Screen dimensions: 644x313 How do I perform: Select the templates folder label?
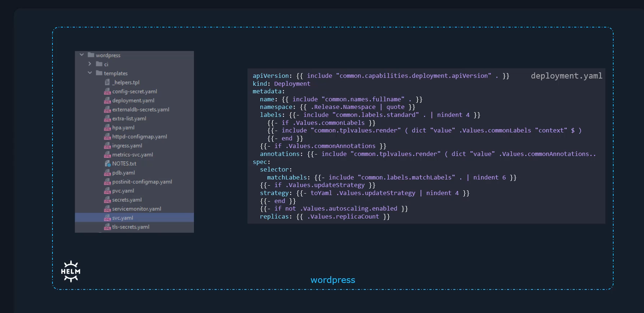pyautogui.click(x=116, y=73)
